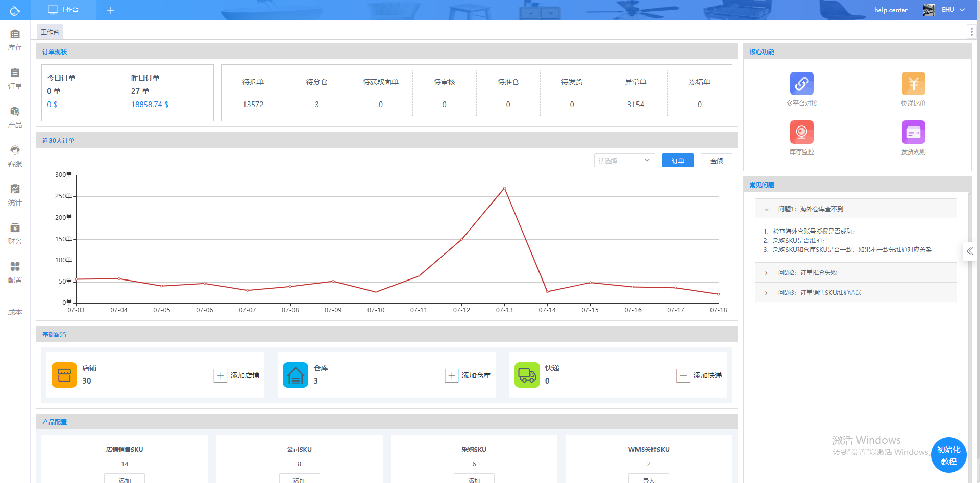This screenshot has width=980, height=483.
Task: Open the 发货规则 shipping rules icon
Action: (x=913, y=132)
